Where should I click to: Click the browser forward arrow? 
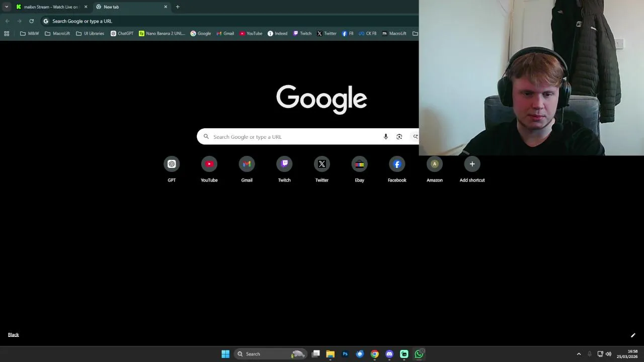pyautogui.click(x=19, y=21)
